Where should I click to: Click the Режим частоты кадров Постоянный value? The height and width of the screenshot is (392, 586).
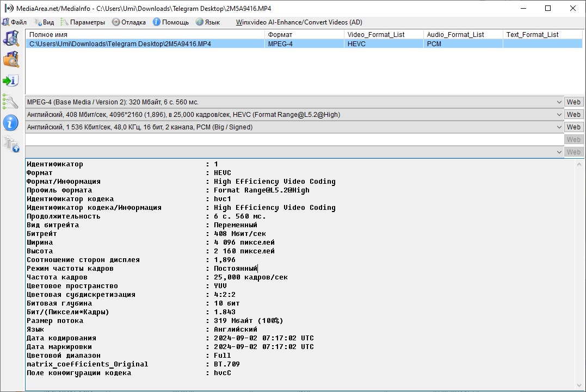pos(236,269)
